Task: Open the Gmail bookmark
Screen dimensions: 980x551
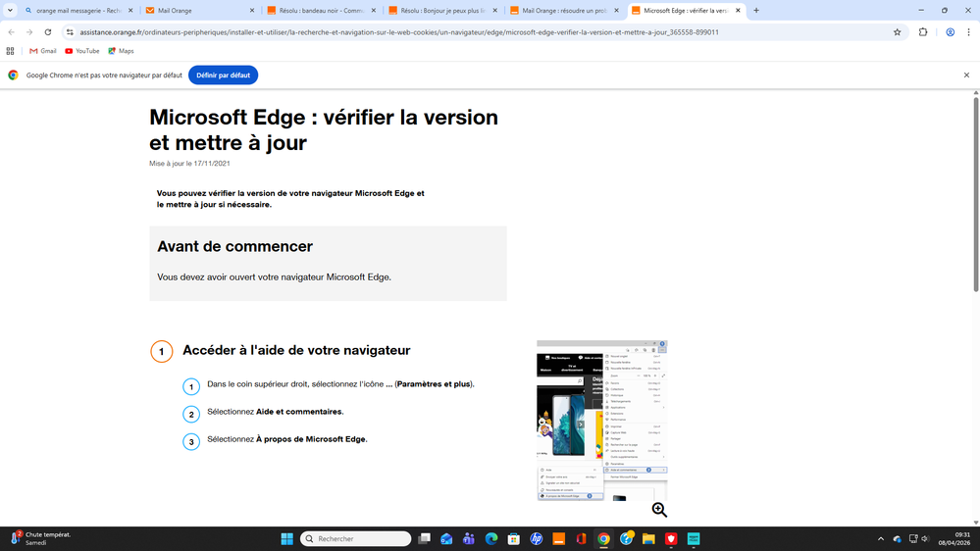Action: click(42, 51)
